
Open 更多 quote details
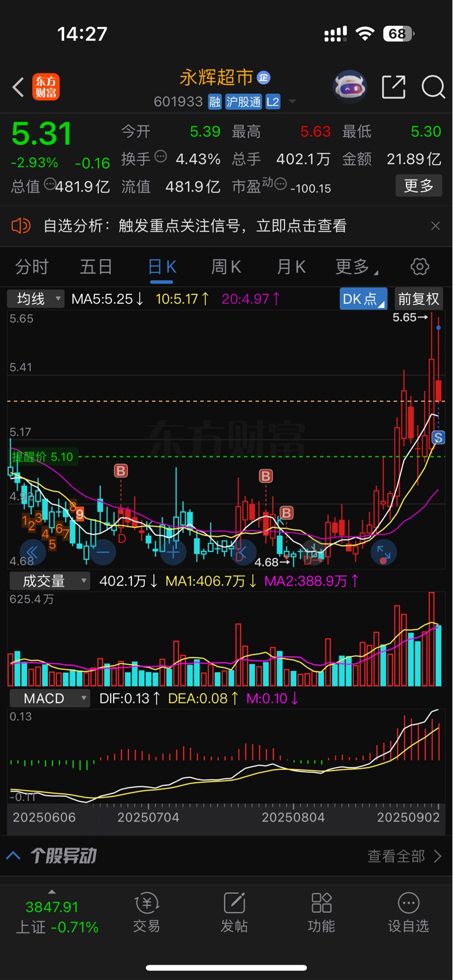click(418, 186)
